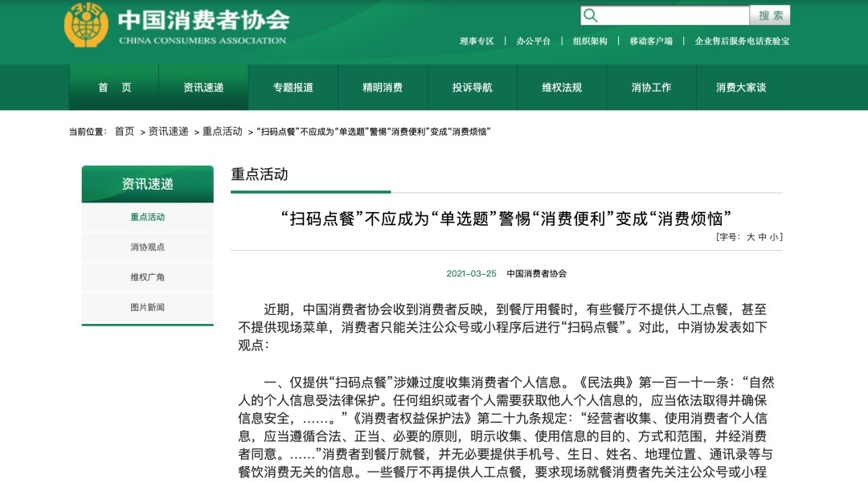This screenshot has height=483, width=868.
Task: Click inside the search input box
Action: pyautogui.click(x=667, y=14)
